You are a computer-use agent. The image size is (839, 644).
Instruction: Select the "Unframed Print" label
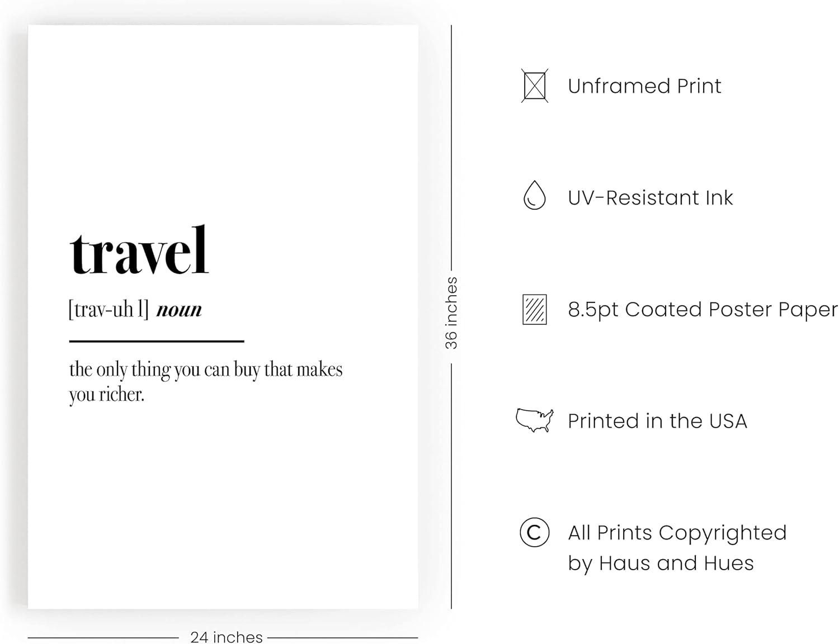pos(644,86)
